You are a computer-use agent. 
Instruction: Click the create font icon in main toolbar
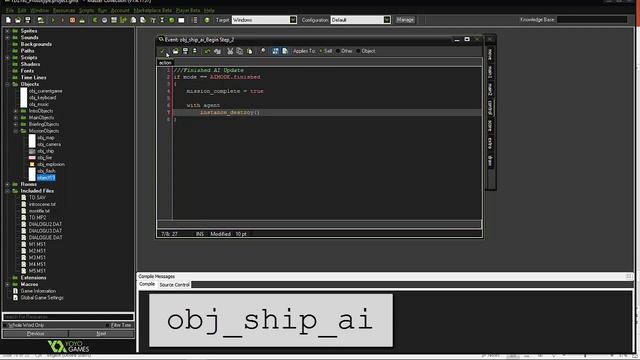pos(153,20)
